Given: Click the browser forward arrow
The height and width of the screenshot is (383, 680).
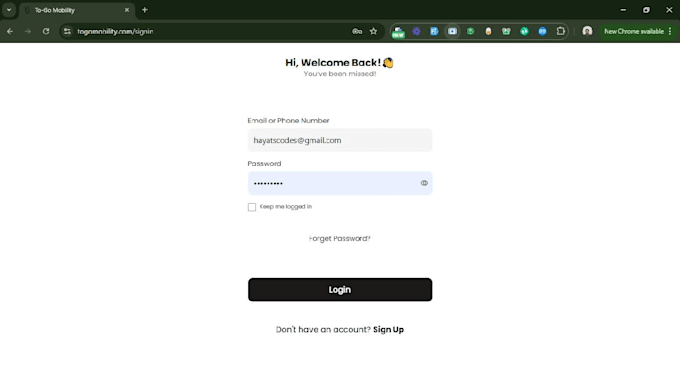Looking at the screenshot, I should (x=28, y=31).
